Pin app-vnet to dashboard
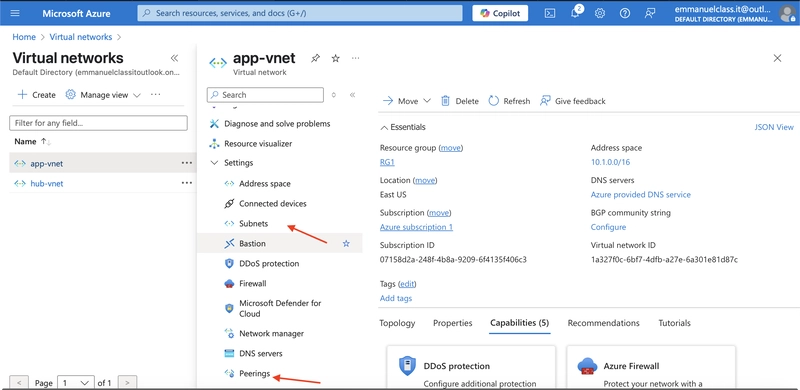This screenshot has height=390, width=800. pyautogui.click(x=315, y=58)
